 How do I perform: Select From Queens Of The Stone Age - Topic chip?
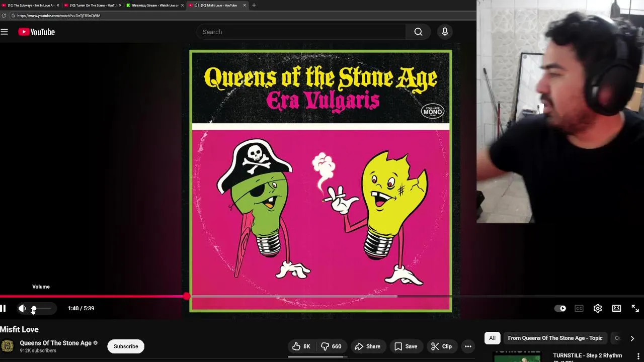(555, 338)
